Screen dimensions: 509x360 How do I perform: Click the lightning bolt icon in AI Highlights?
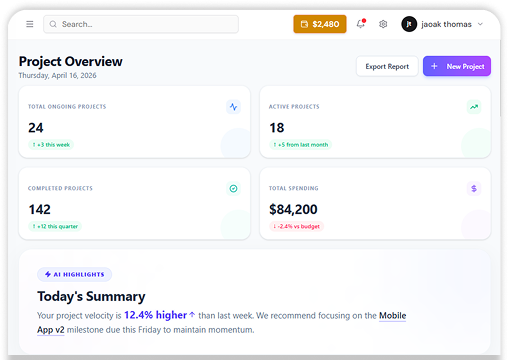point(48,274)
